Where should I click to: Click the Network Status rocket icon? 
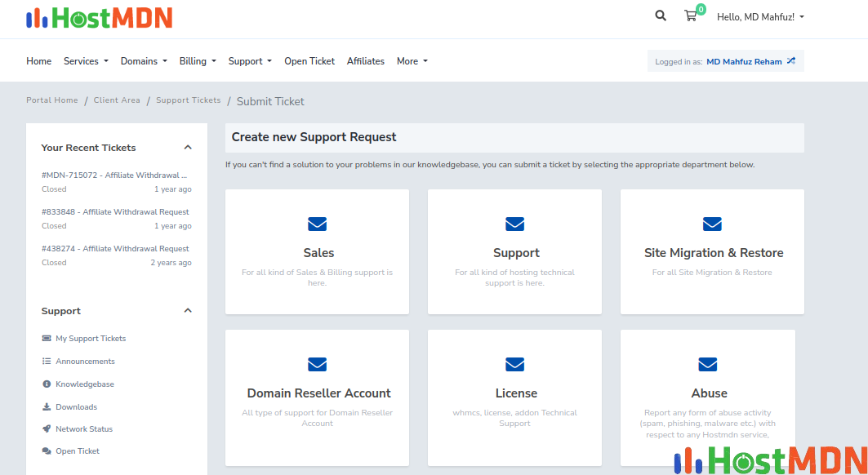coord(47,428)
